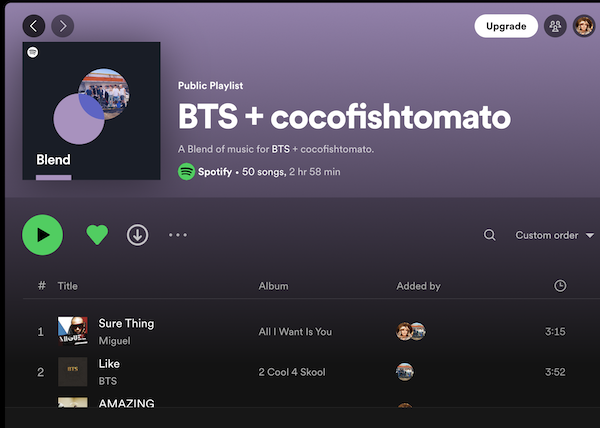Screen dimensions: 600x428
Task: Open the friend activity icon
Action: click(555, 26)
